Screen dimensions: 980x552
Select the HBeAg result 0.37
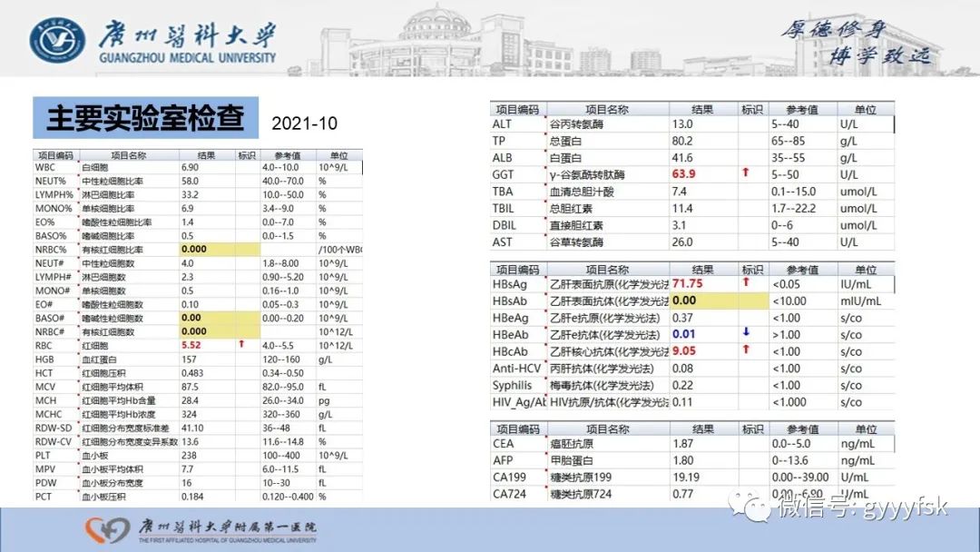tap(682, 318)
